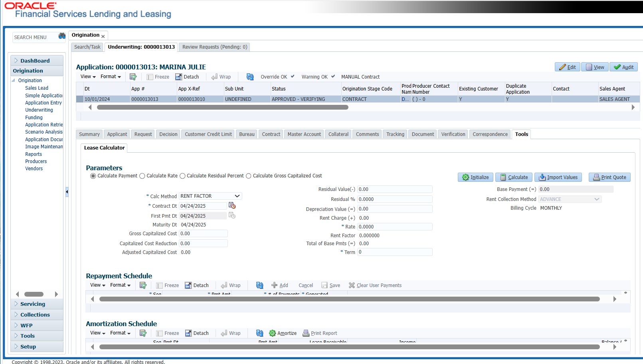Toggle the Warning OK checkbox

[333, 76]
